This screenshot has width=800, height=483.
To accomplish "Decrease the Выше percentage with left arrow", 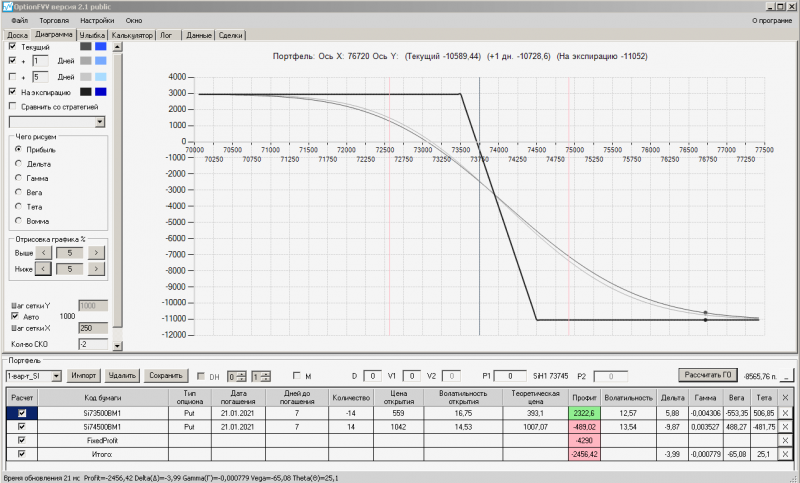I will point(43,252).
